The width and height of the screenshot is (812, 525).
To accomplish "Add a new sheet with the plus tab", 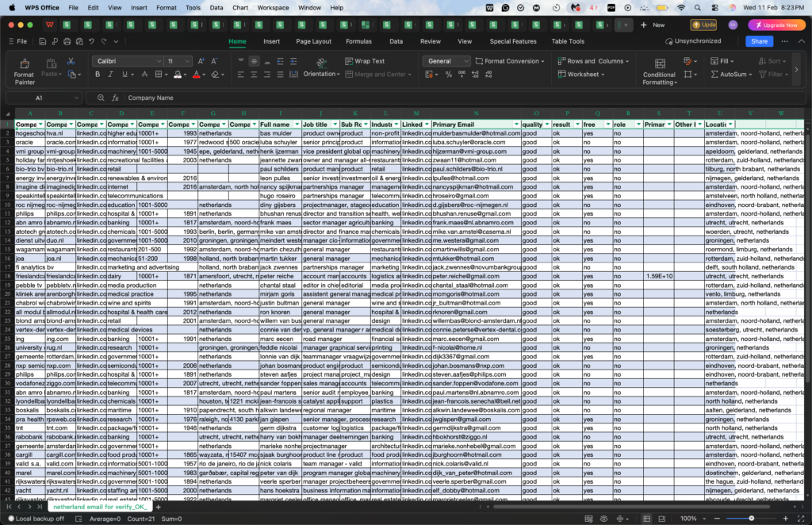I will 157,506.
